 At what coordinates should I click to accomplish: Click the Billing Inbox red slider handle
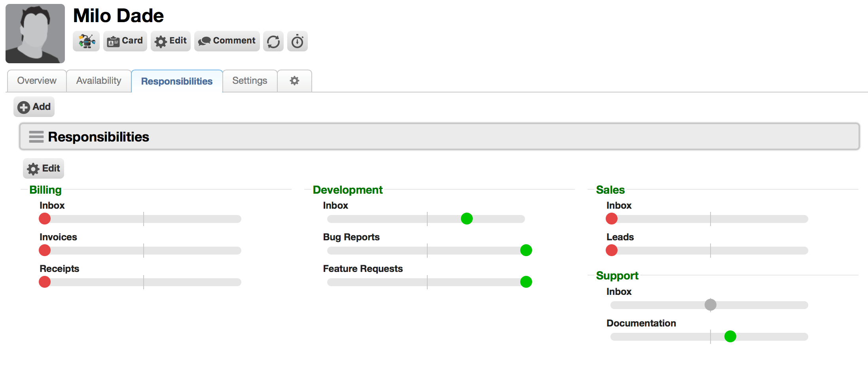[x=45, y=219]
